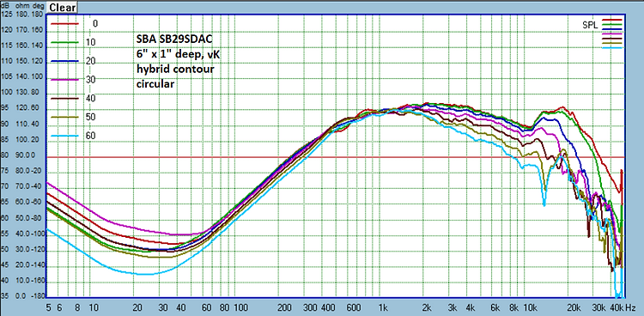Click the 100 frequency axis label
The height and width of the screenshot is (316, 644).
coord(239,307)
